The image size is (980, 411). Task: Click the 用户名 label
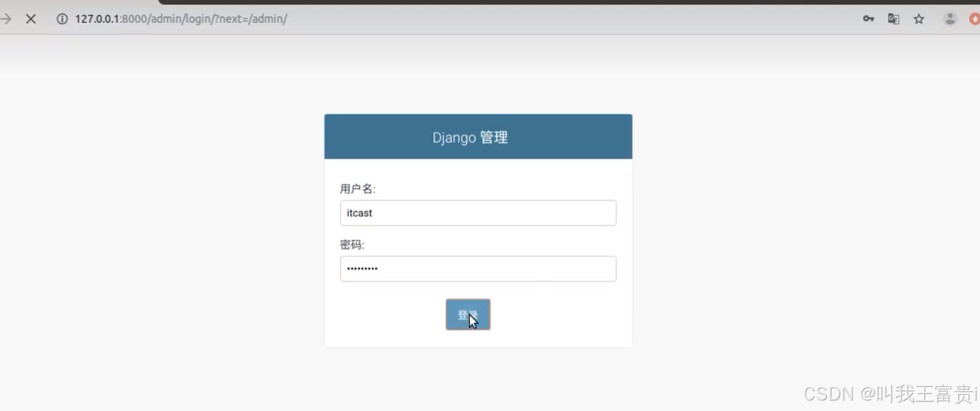[x=358, y=189]
